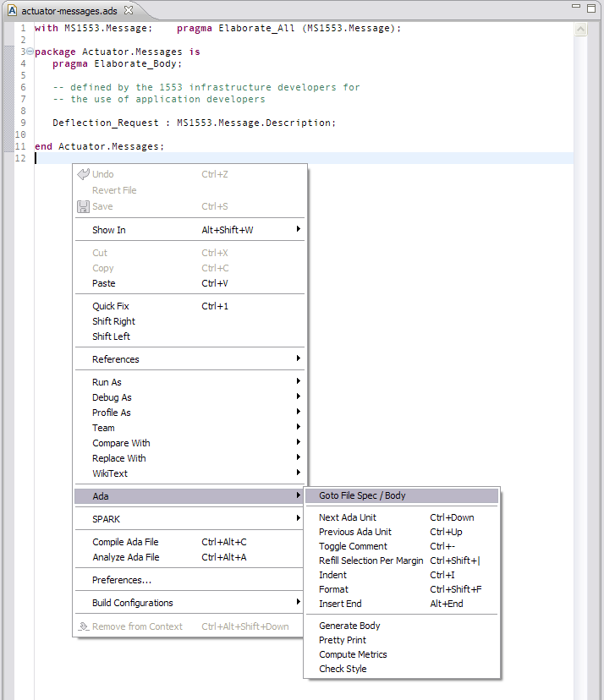This screenshot has height=700, width=604.
Task: Choose Toggle Comment in Ada submenu
Action: click(402, 546)
